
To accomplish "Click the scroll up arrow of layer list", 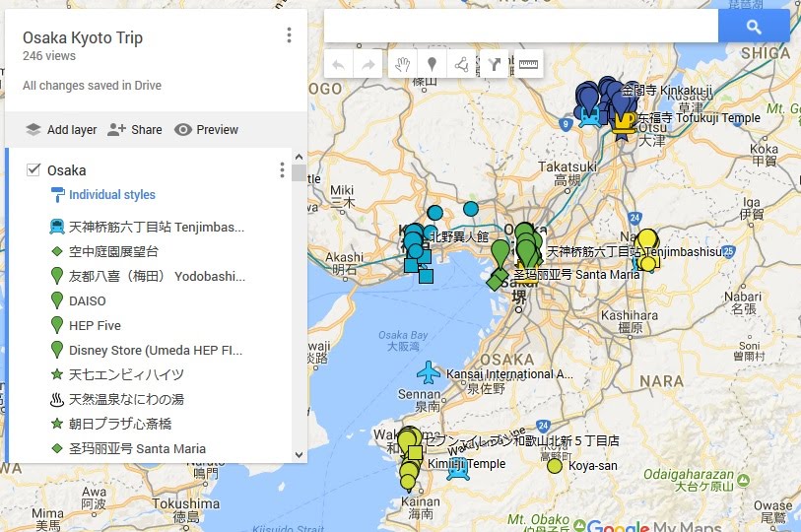I will [299, 157].
